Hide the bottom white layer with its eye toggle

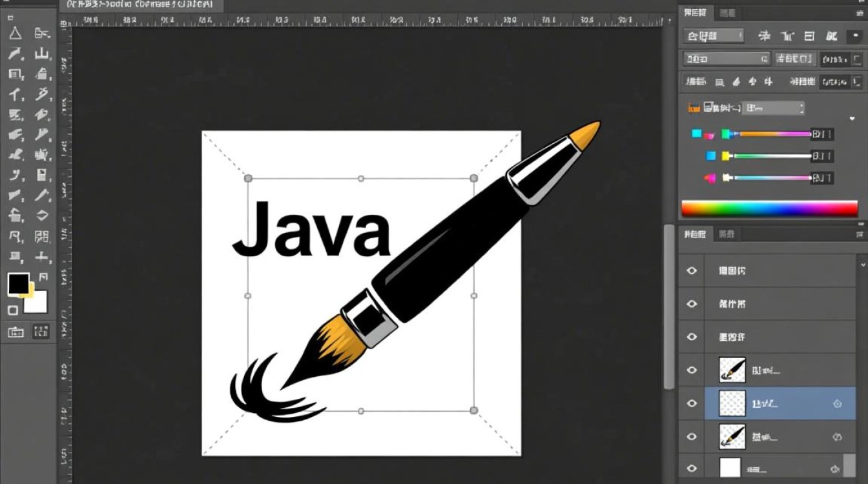690,467
